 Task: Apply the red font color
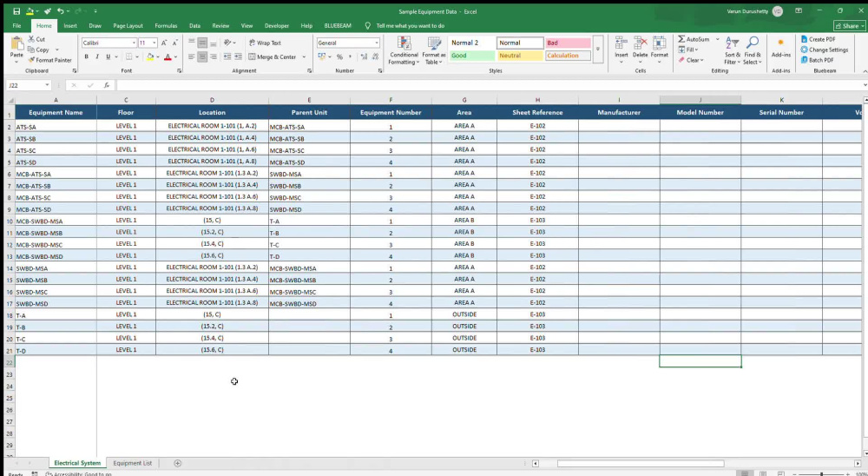168,56
